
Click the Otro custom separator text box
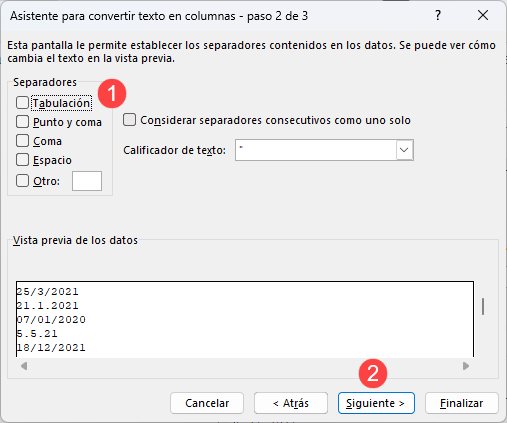click(x=87, y=181)
